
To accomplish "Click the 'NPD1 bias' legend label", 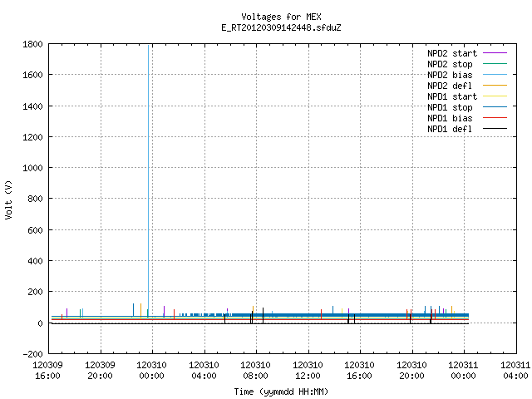I will coord(450,118).
